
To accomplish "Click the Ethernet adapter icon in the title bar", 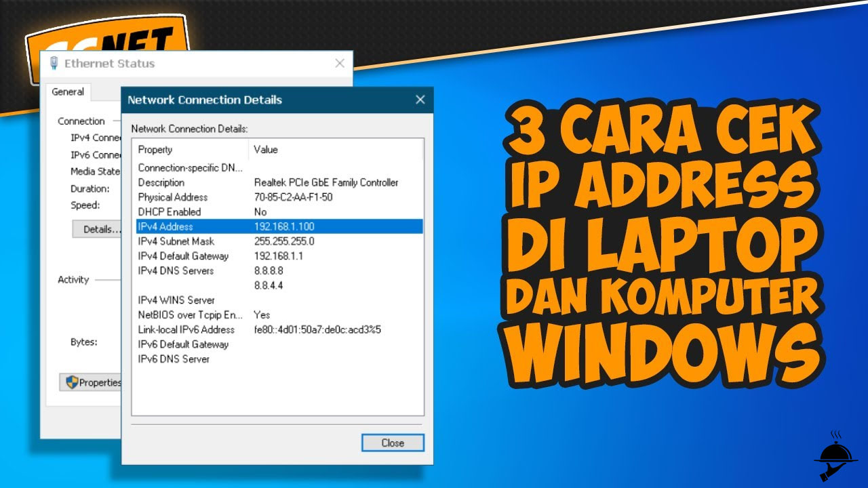I will [x=54, y=63].
